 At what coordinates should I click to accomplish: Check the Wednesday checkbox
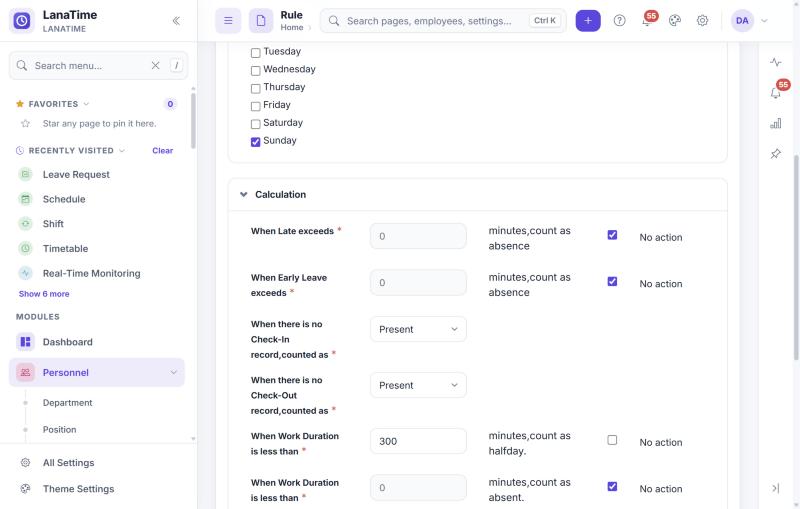pyautogui.click(x=256, y=70)
